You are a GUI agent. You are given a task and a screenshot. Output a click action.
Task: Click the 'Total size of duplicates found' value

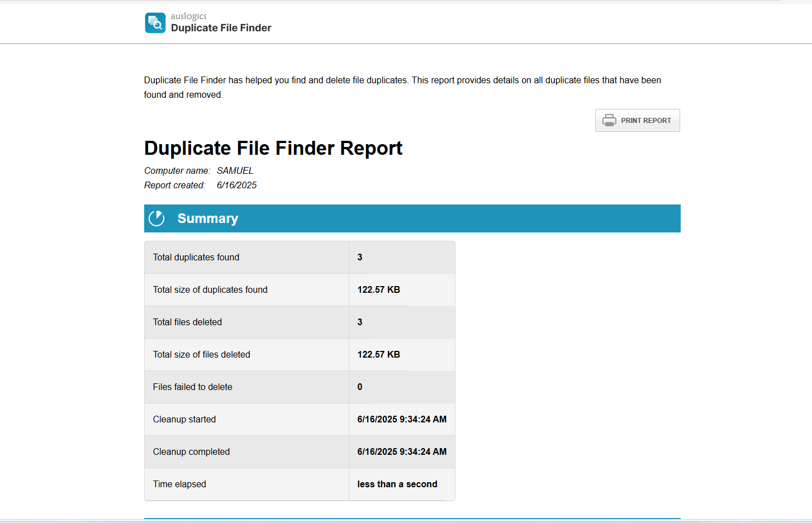[378, 289]
